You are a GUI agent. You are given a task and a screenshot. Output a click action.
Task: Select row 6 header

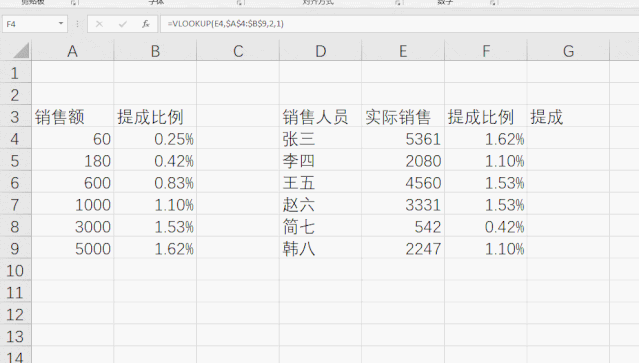tap(15, 182)
